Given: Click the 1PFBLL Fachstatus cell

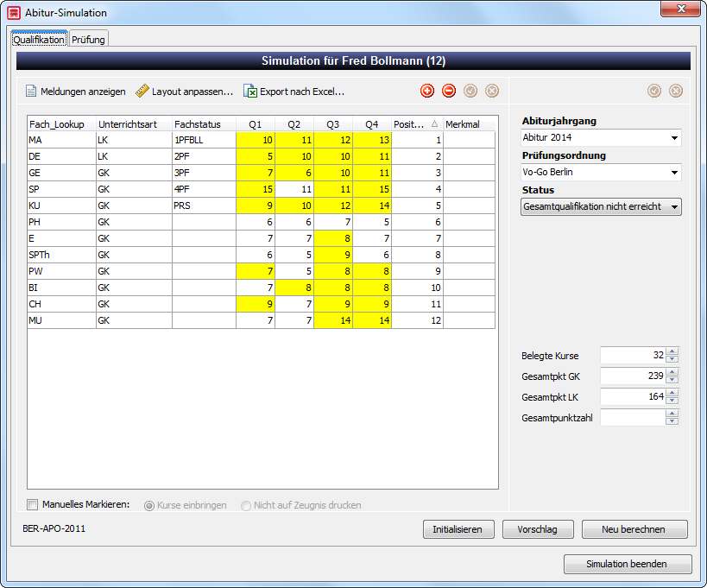Looking at the screenshot, I should (204, 140).
